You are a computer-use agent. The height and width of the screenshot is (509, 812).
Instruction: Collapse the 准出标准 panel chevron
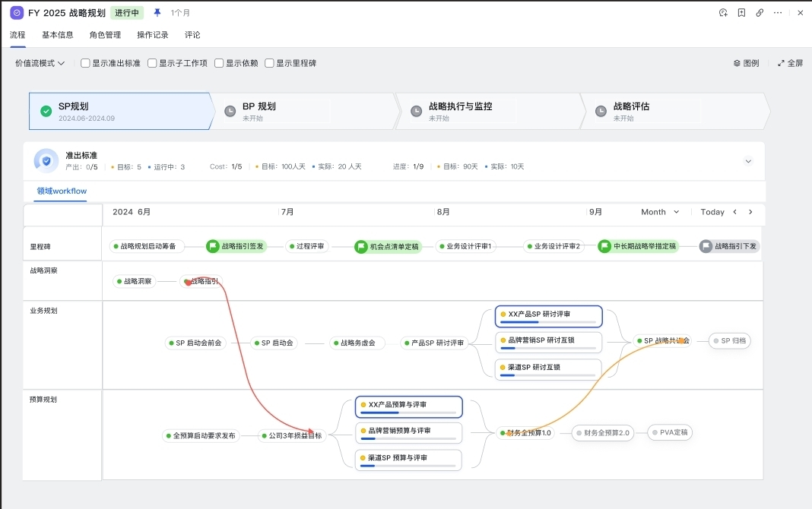tap(748, 161)
